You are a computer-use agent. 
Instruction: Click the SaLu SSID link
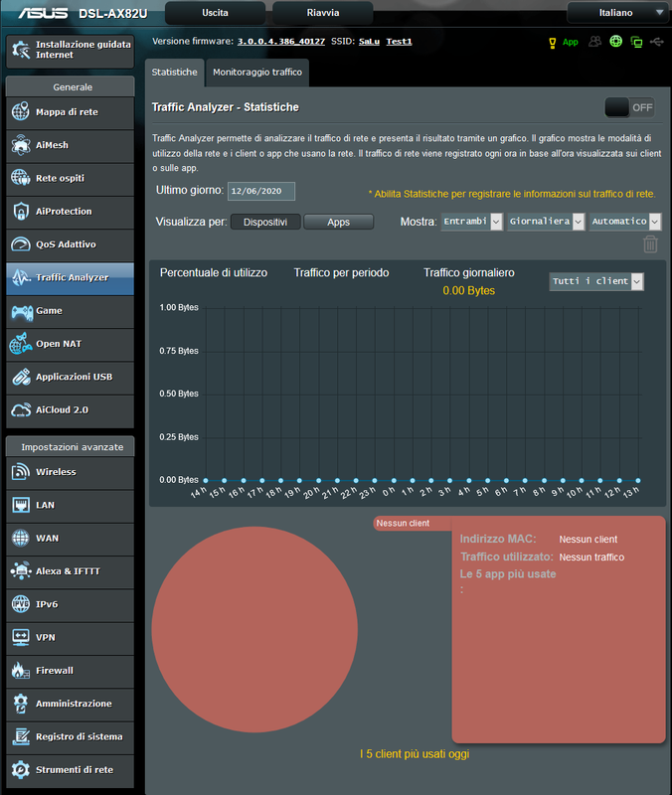[x=369, y=42]
